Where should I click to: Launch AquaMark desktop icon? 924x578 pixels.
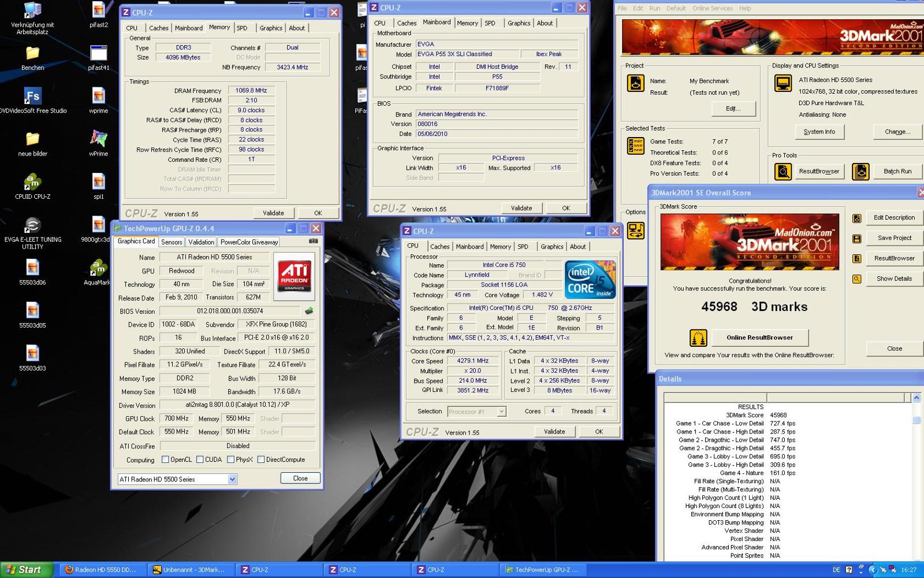[99, 268]
